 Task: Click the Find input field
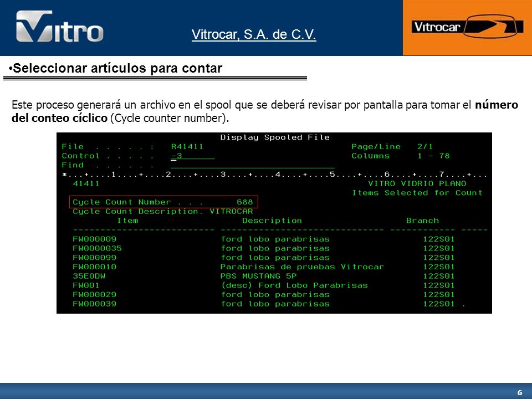tap(253, 165)
